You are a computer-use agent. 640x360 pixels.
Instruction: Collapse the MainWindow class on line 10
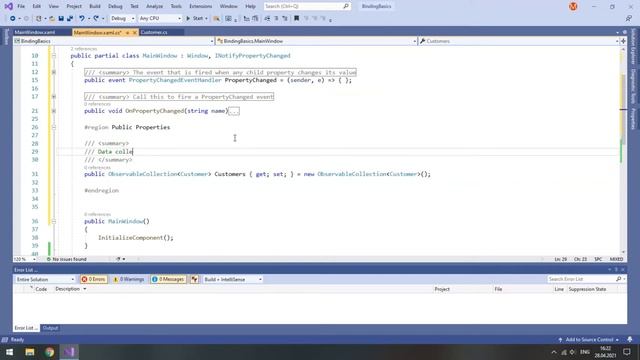pyautogui.click(x=53, y=56)
